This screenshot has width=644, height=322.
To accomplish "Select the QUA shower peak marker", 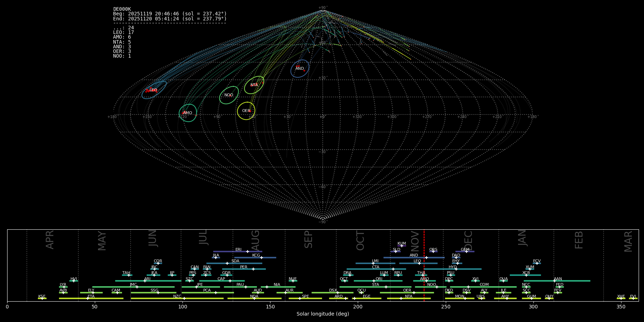I will [x=503, y=281].
